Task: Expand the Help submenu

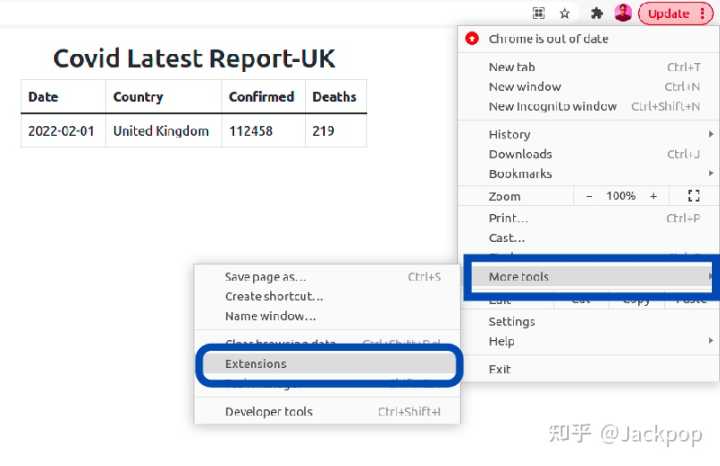Action: (x=588, y=342)
